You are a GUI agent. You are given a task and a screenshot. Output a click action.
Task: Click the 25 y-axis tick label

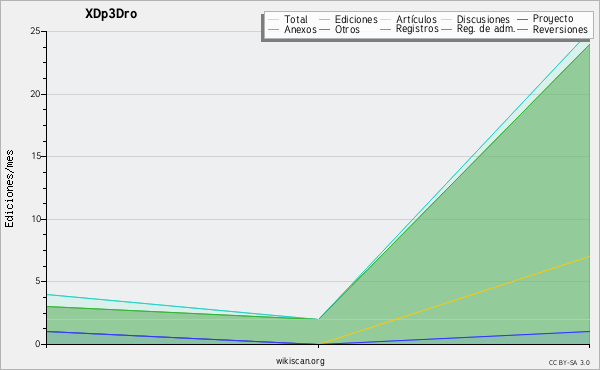point(35,31)
